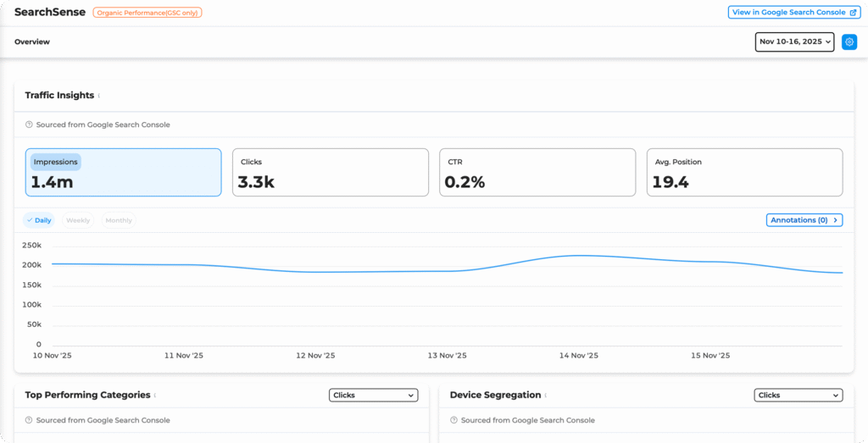Switch chart granularity to Daily
Image resolution: width=868 pixels, height=443 pixels.
pyautogui.click(x=38, y=220)
